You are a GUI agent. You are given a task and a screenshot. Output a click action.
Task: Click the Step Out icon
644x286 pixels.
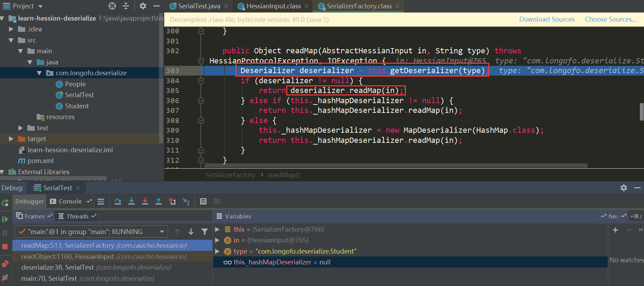click(159, 201)
